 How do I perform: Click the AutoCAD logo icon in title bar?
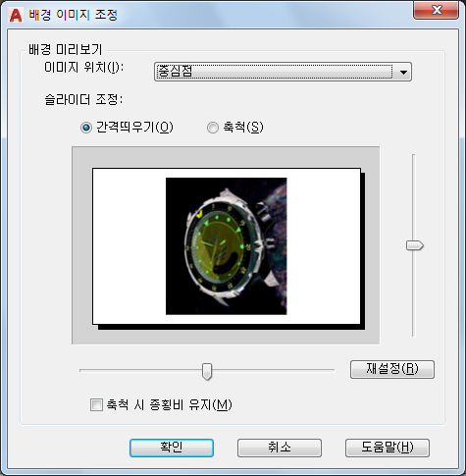point(16,15)
